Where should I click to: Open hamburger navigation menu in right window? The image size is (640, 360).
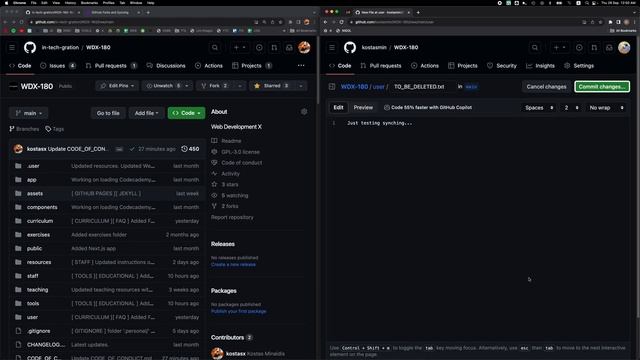click(332, 47)
